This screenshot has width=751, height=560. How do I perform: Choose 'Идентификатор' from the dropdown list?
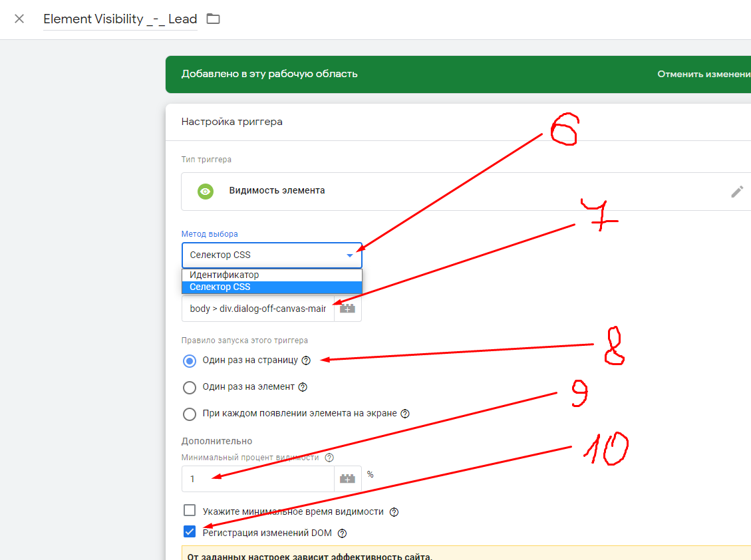pyautogui.click(x=224, y=275)
